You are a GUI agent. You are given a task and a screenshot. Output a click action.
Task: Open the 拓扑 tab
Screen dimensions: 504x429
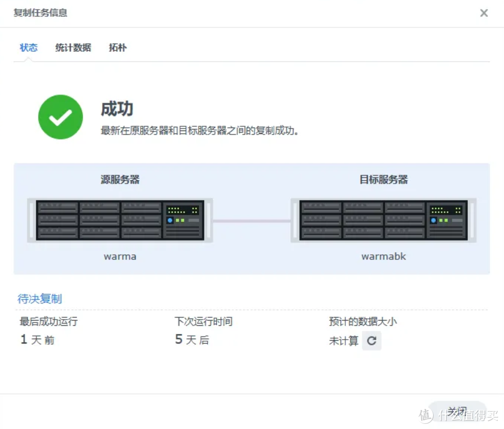coord(117,48)
